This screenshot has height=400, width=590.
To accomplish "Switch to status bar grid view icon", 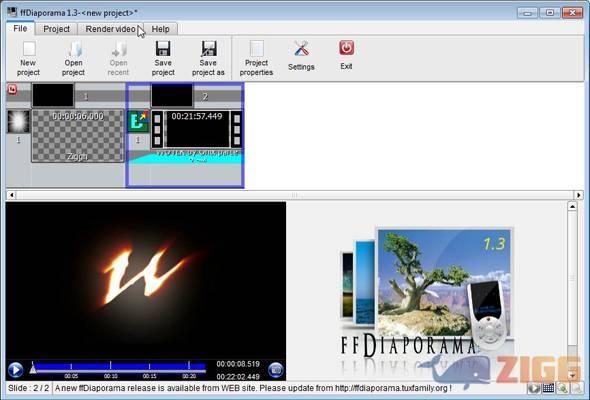I will [548, 388].
